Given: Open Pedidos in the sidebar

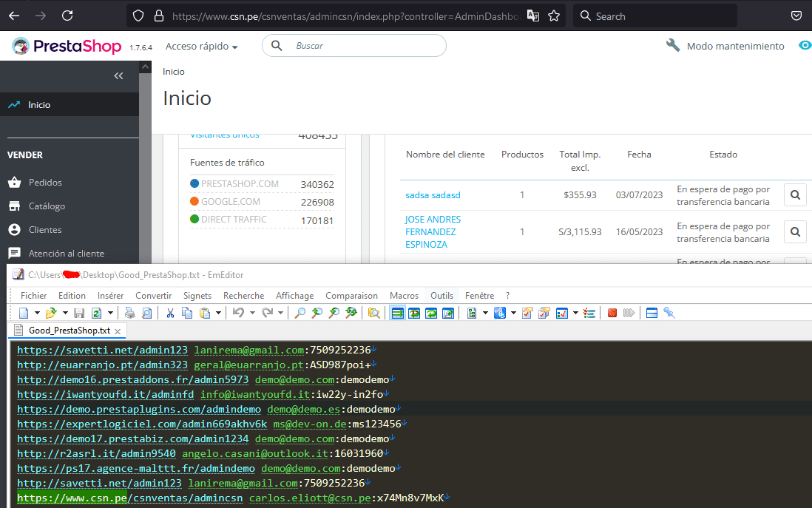Looking at the screenshot, I should pyautogui.click(x=45, y=183).
